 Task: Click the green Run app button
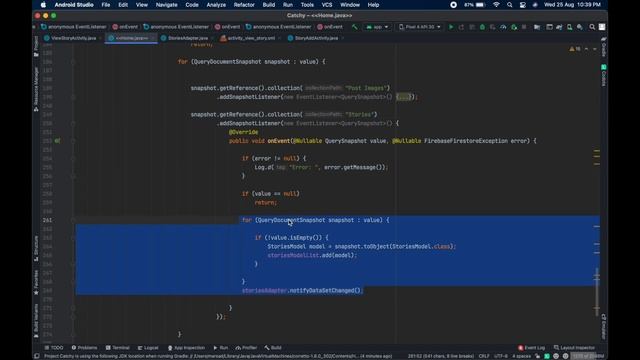click(451, 27)
